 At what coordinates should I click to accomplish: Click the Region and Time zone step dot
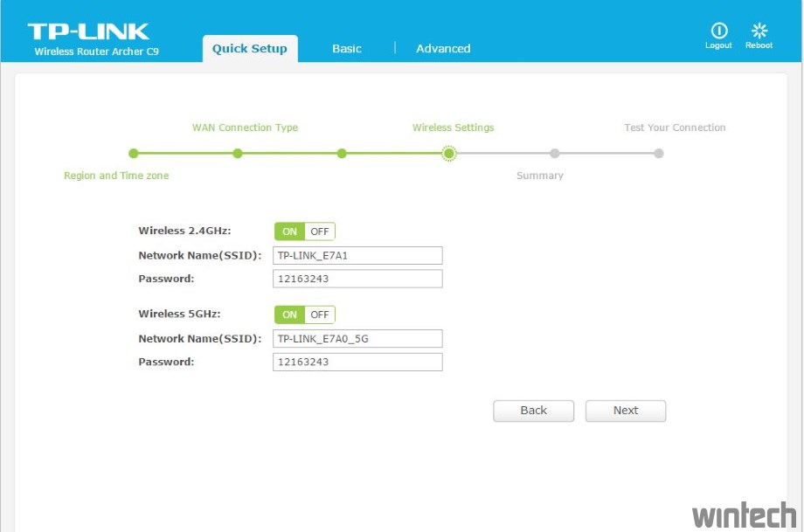click(134, 154)
